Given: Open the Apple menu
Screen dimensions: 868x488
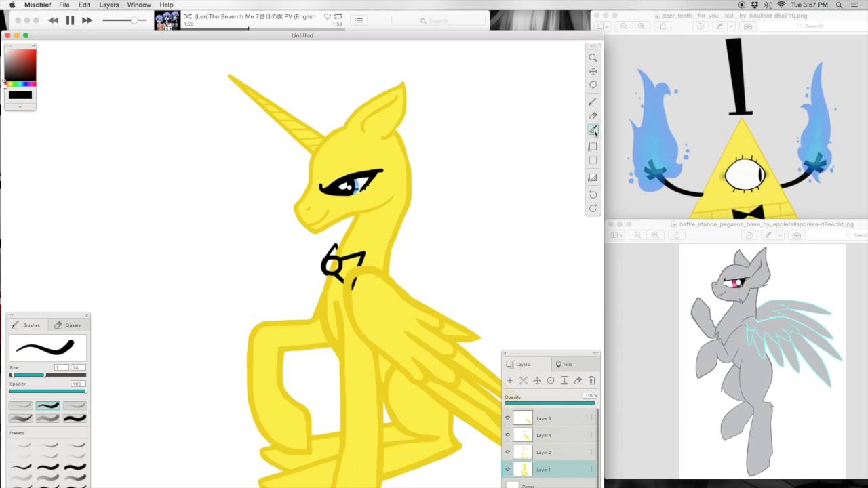Looking at the screenshot, I should click(12, 5).
